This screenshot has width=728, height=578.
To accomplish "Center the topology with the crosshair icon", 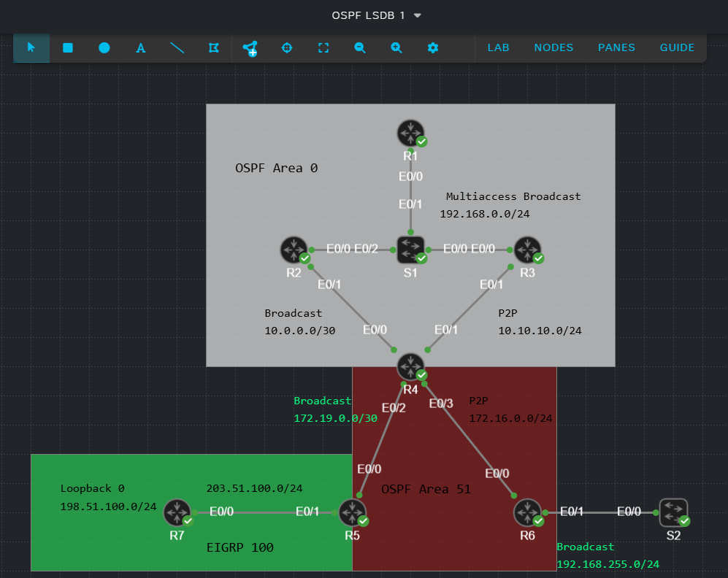I will (x=287, y=48).
